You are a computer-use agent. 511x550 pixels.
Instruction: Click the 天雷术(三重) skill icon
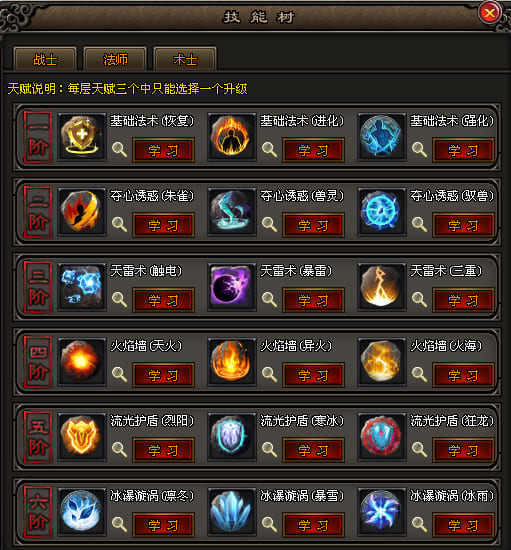(x=382, y=287)
